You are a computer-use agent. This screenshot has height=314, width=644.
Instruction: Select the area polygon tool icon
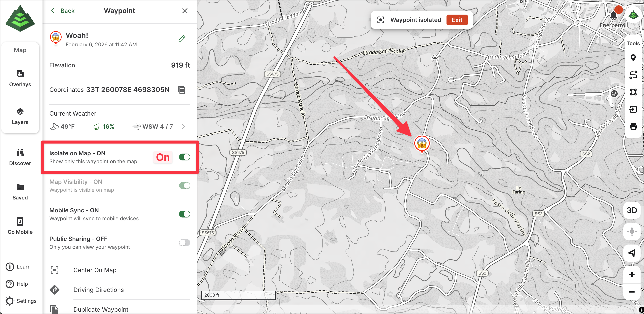[633, 92]
